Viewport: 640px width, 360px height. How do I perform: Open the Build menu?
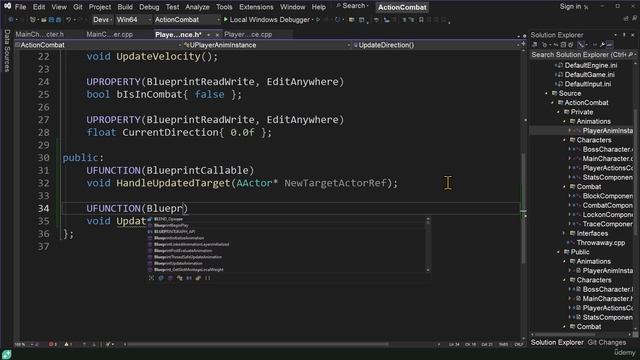[x=125, y=7]
